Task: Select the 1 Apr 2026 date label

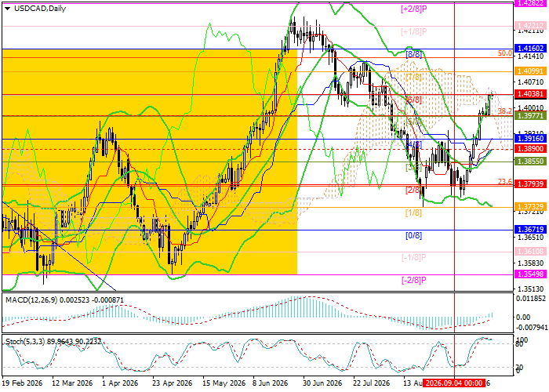Action: [120, 383]
